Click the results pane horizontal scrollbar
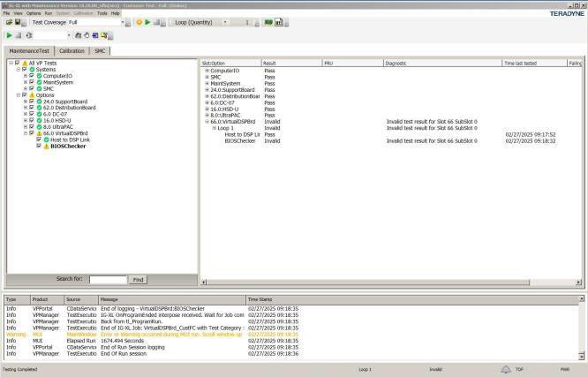The height and width of the screenshot is (377, 588). pyautogui.click(x=388, y=282)
